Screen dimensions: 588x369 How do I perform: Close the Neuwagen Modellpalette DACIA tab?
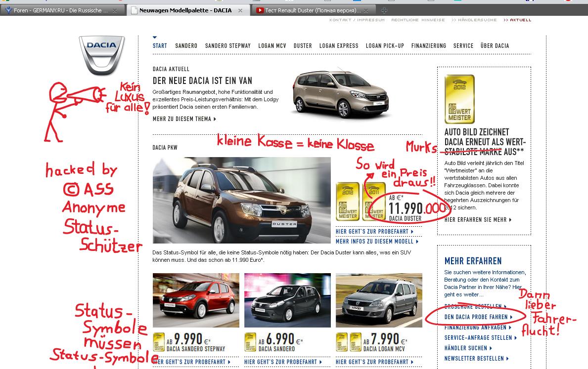coord(240,10)
